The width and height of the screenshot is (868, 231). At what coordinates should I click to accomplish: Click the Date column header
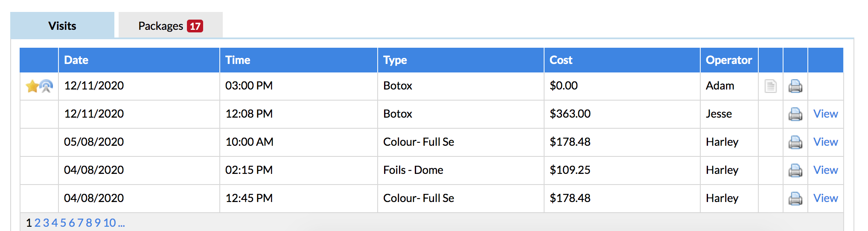76,60
